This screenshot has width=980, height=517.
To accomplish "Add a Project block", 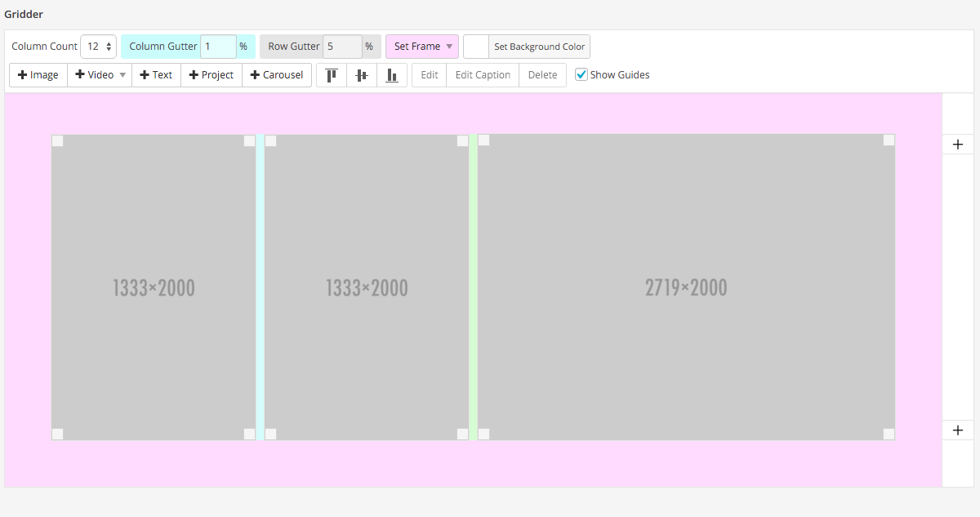I will 212,74.
